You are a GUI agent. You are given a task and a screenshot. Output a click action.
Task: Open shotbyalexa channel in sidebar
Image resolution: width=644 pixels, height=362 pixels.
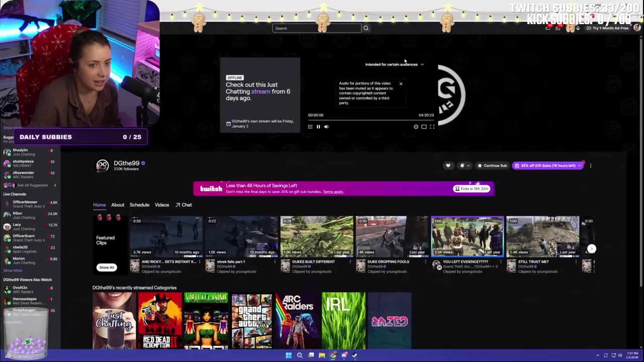coord(30,163)
